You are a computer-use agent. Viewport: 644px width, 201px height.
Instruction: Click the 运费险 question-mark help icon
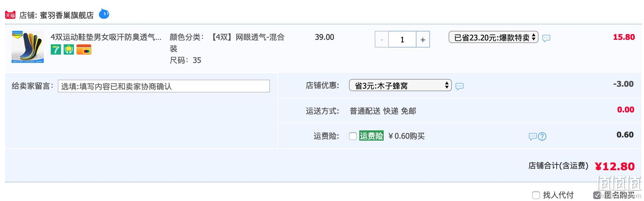(542, 136)
